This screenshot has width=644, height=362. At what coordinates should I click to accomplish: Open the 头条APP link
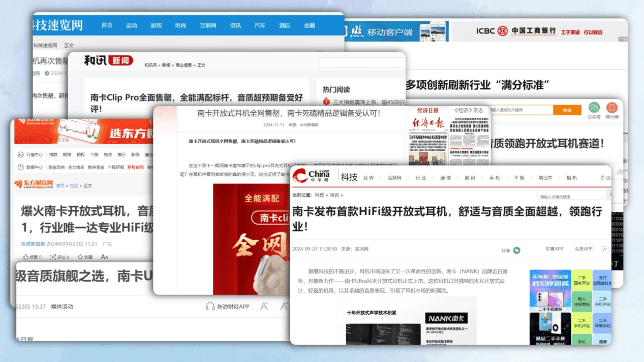click(x=584, y=249)
